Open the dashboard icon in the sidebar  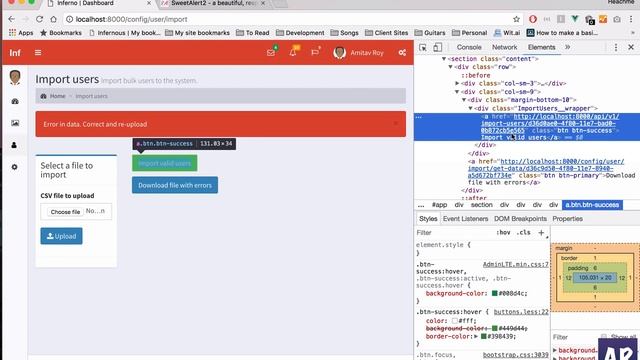pos(15,101)
